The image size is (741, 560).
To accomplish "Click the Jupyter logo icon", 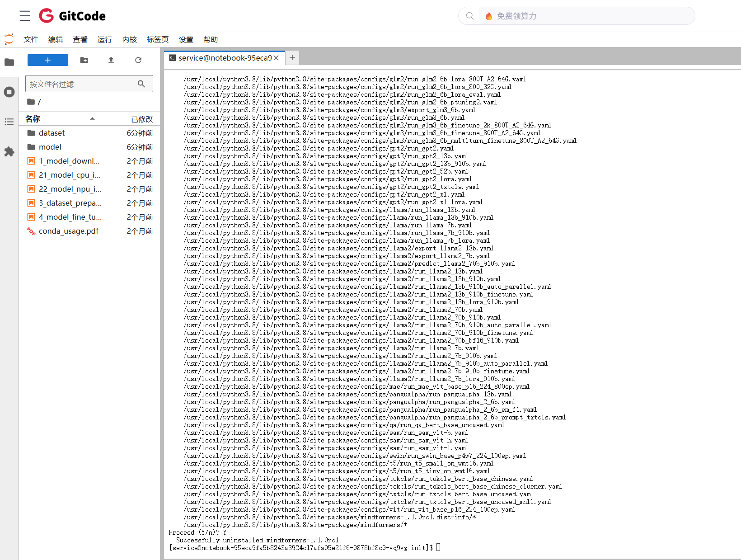I will click(x=9, y=39).
